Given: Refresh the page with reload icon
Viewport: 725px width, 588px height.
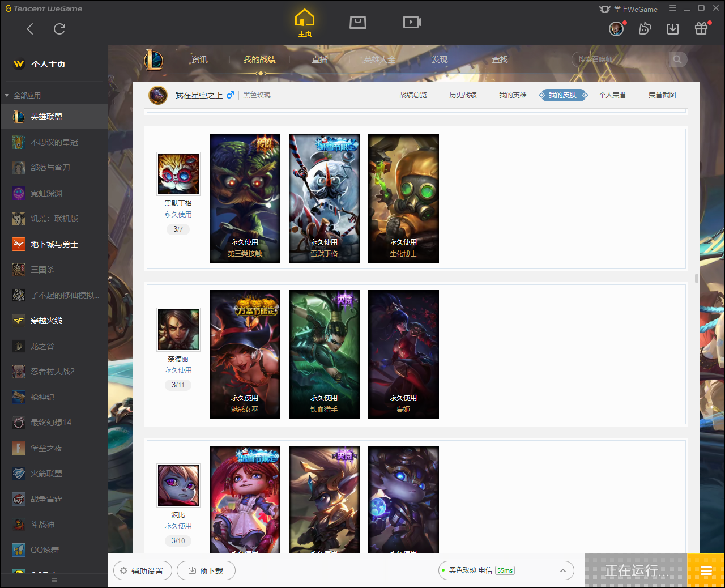Looking at the screenshot, I should pyautogui.click(x=59, y=29).
